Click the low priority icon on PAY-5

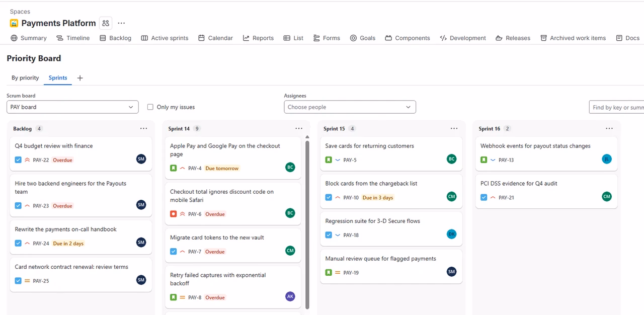pos(338,160)
